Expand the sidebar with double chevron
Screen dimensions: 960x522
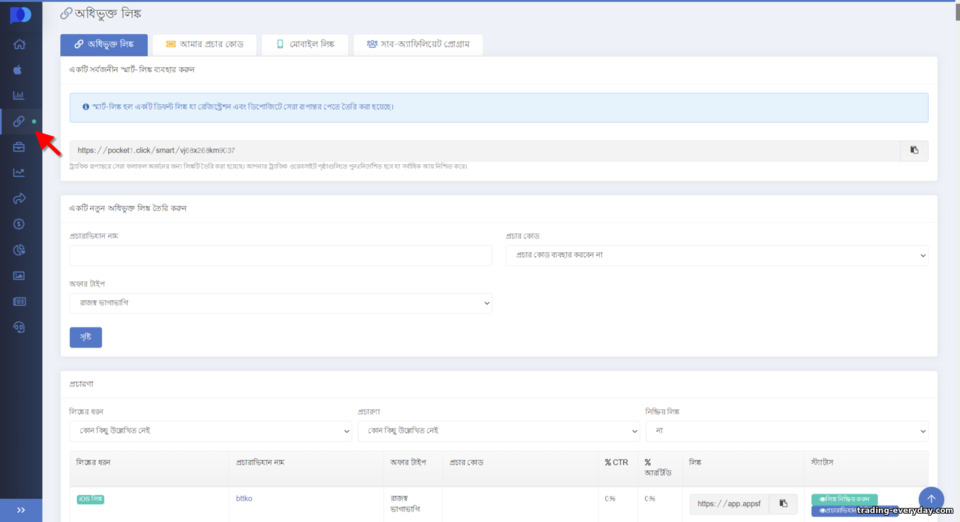point(21,510)
